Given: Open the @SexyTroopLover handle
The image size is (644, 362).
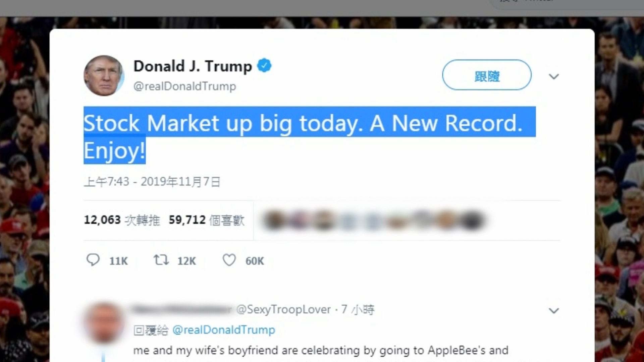Looking at the screenshot, I should point(283,309).
